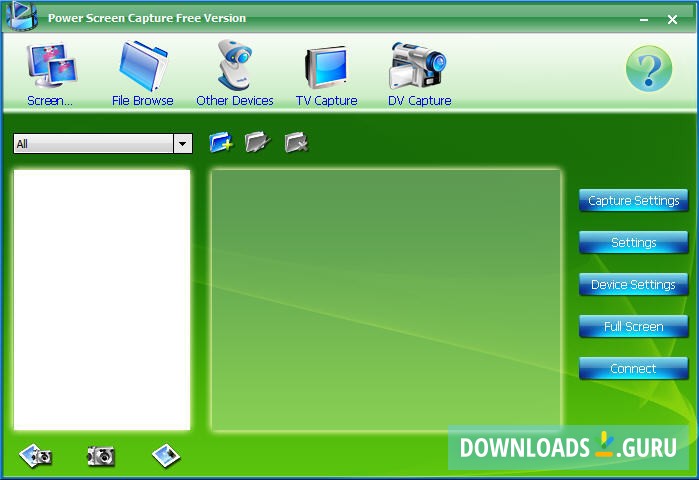Image resolution: width=699 pixels, height=480 pixels.
Task: Switch preview to Full Screen
Action: [x=633, y=327]
